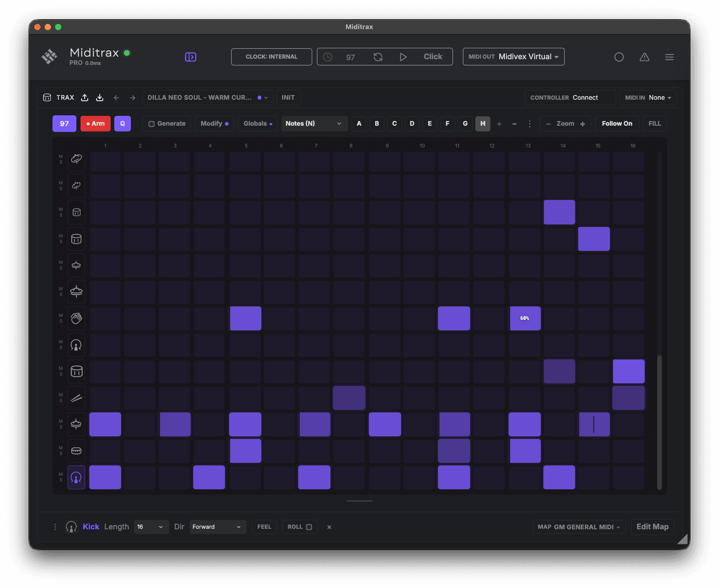Click the clap step showing 60%
719x588 pixels.
(x=525, y=318)
